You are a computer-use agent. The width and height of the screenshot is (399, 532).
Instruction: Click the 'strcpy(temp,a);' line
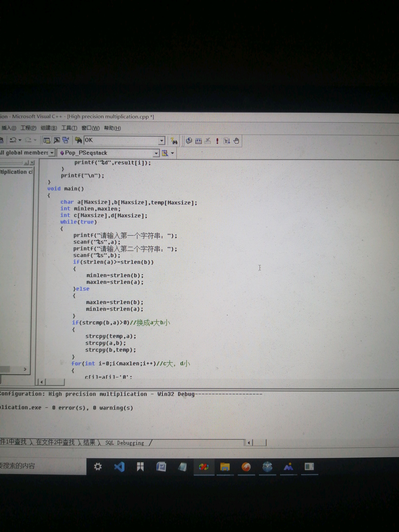[x=111, y=336]
